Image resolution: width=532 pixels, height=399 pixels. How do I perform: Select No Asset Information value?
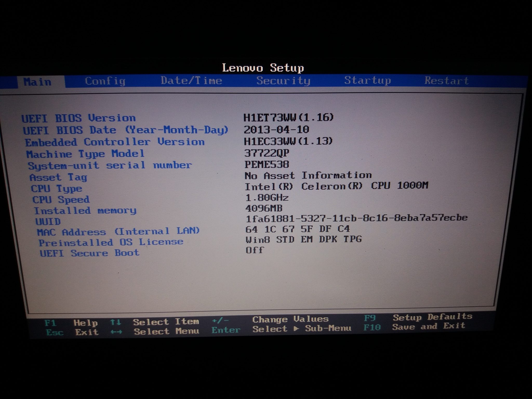pos(308,175)
